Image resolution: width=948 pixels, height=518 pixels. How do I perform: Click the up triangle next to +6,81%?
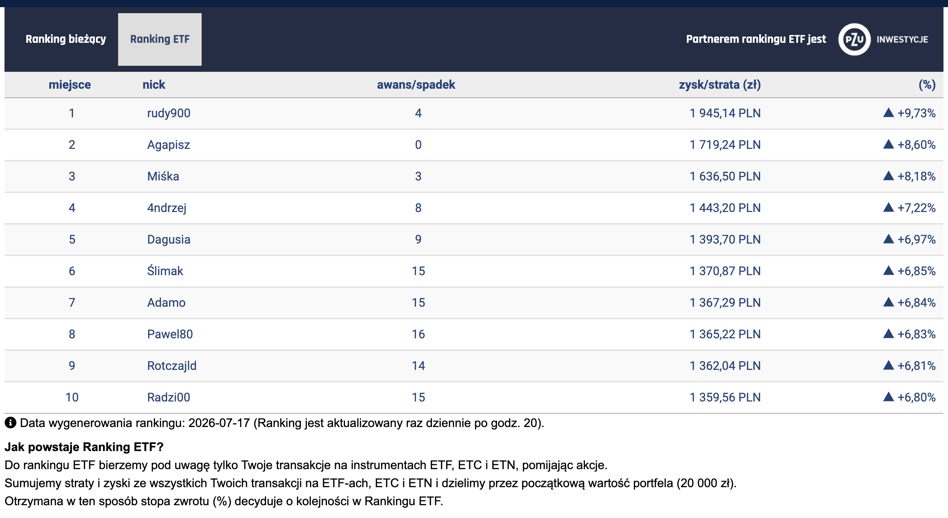[888, 365]
